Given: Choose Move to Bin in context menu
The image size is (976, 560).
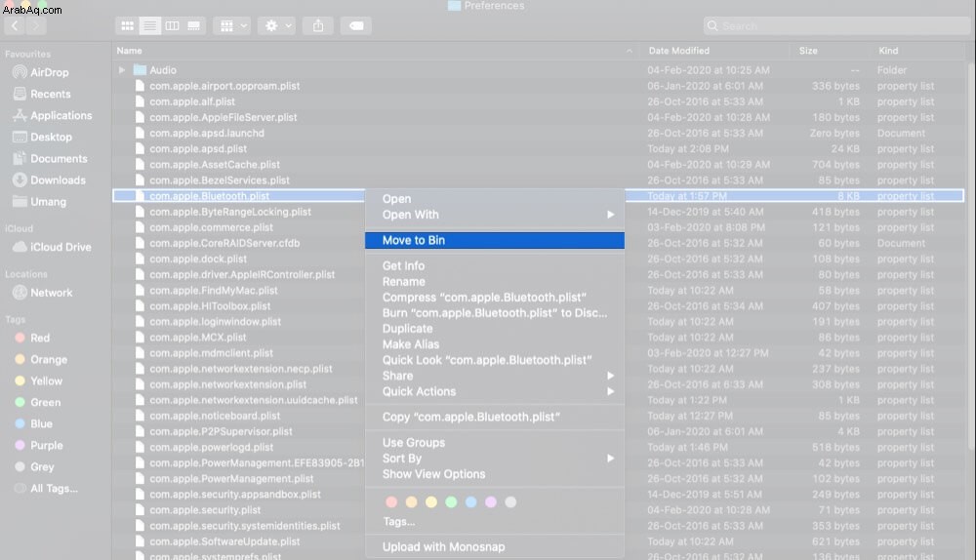Looking at the screenshot, I should click(x=495, y=240).
